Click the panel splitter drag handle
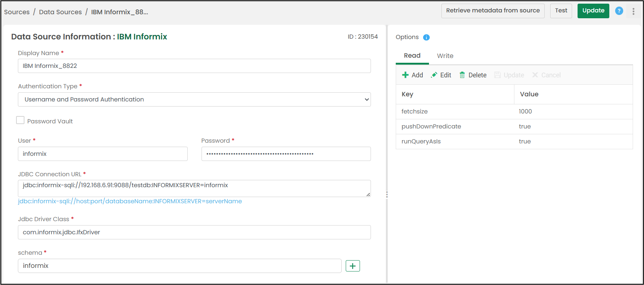Image resolution: width=644 pixels, height=285 pixels. pos(387,195)
